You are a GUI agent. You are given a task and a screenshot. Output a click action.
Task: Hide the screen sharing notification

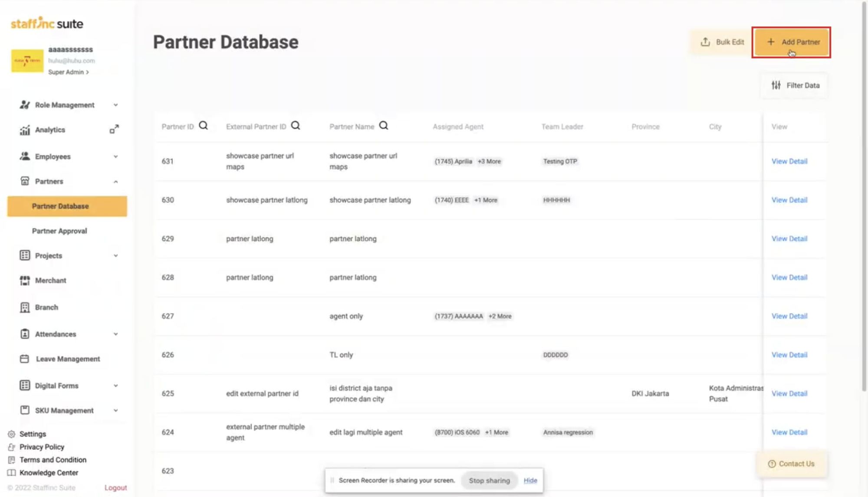(530, 481)
